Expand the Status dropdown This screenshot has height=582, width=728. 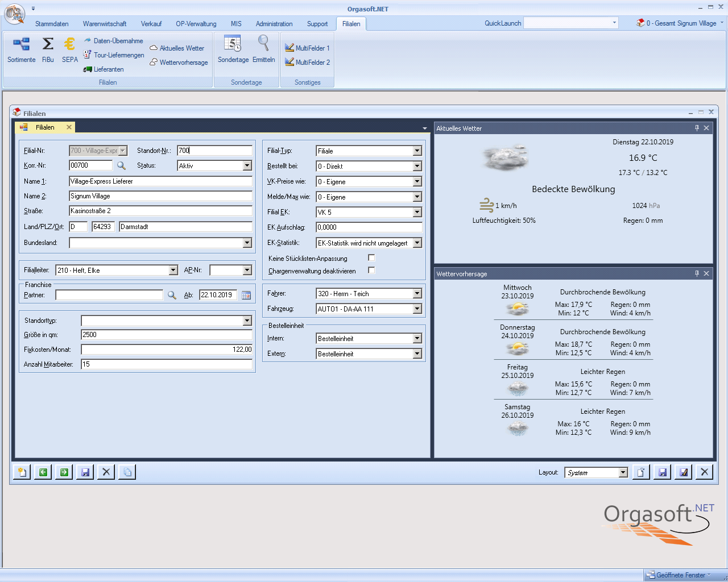(247, 166)
